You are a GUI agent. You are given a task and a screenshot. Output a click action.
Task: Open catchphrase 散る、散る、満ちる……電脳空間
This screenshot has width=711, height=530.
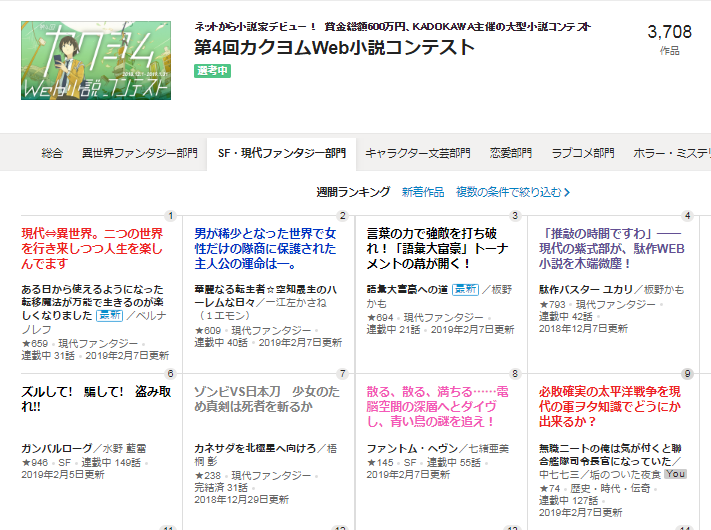[x=437, y=406]
